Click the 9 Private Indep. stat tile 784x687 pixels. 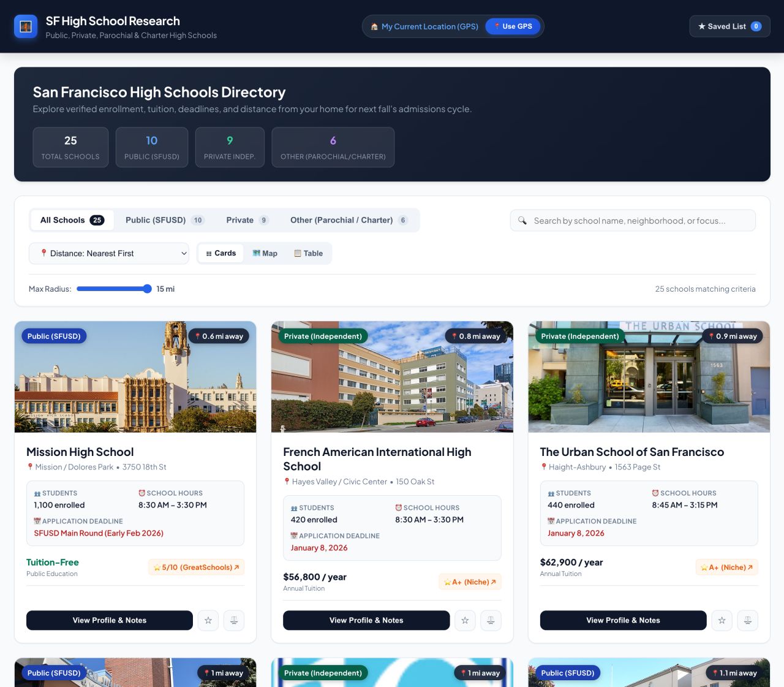[230, 147]
